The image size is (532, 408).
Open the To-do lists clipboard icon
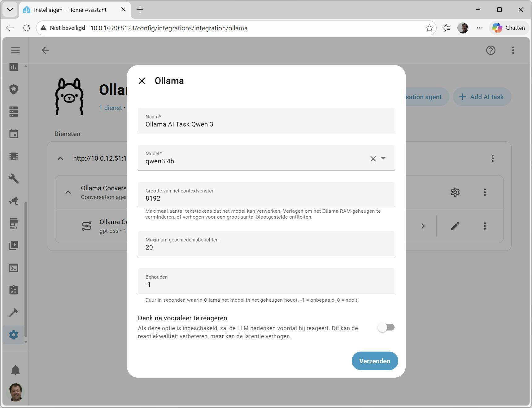click(14, 290)
